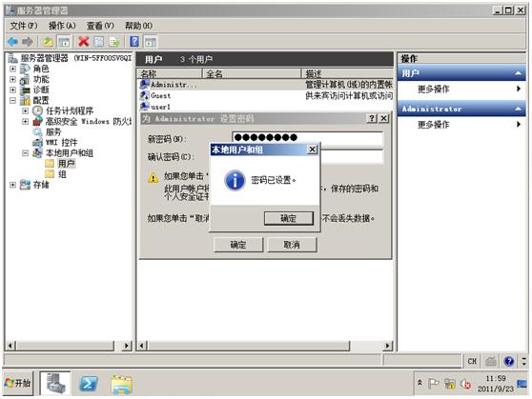The image size is (532, 399).
Task: Select the 配置 node in tree
Action: point(41,100)
